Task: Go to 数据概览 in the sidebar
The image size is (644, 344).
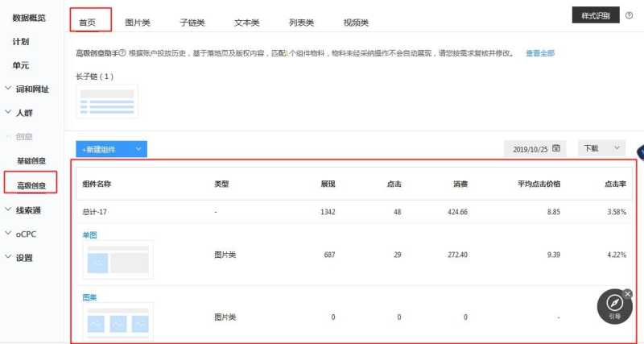Action: point(29,18)
